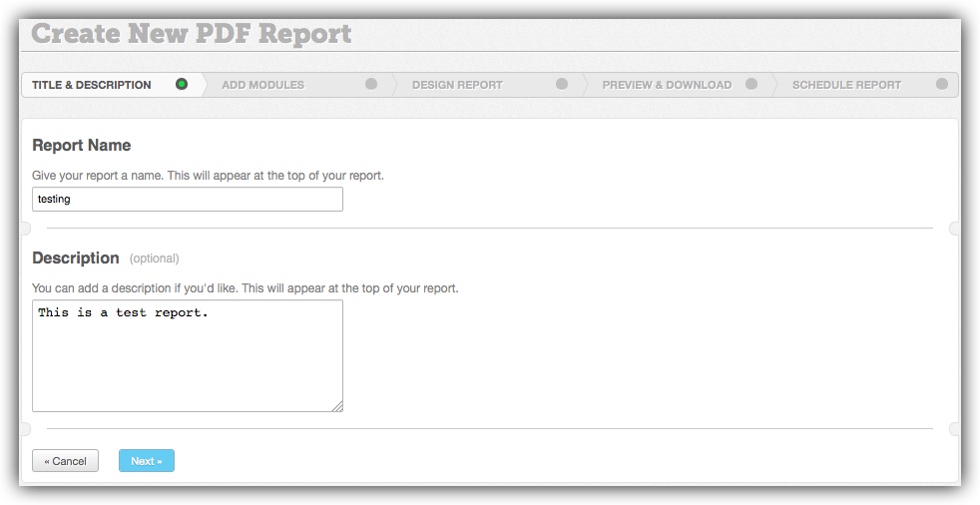Click the gray Design Report status dot
Screen dimensions: 980x505
(x=562, y=84)
